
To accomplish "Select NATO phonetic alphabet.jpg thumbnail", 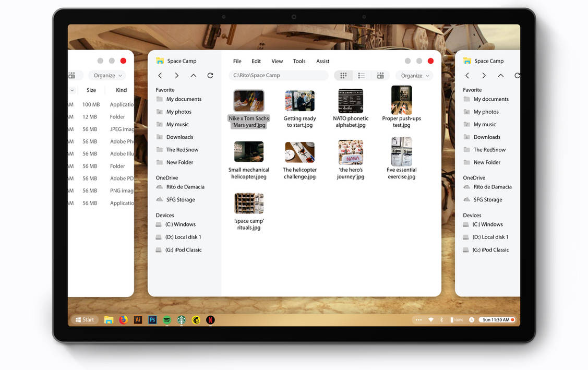I will 351,101.
